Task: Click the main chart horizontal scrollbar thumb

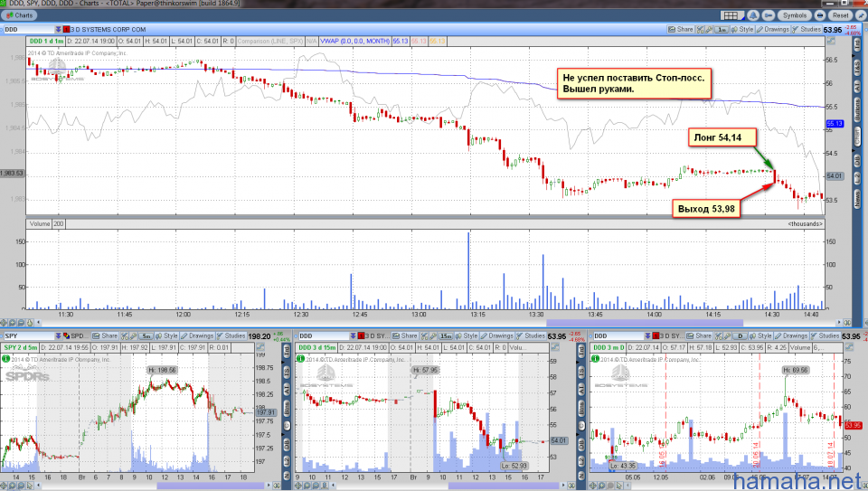Action: pos(645,323)
